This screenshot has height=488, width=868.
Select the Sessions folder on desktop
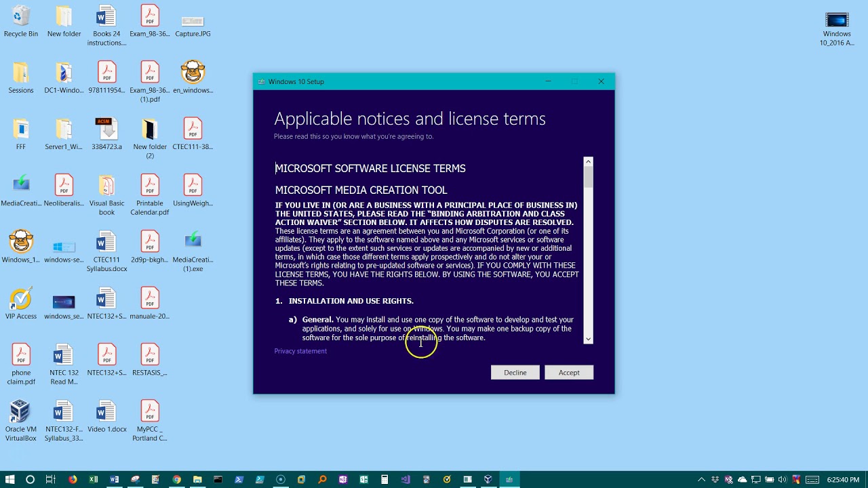[21, 77]
